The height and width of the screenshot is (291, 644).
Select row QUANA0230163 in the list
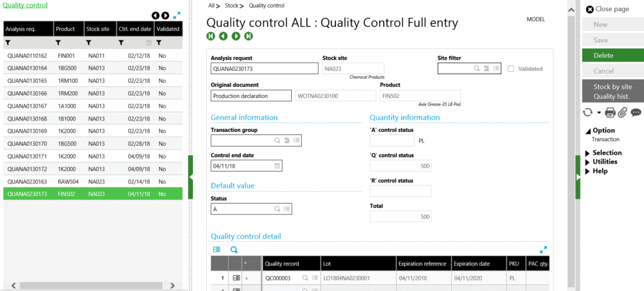click(x=93, y=182)
